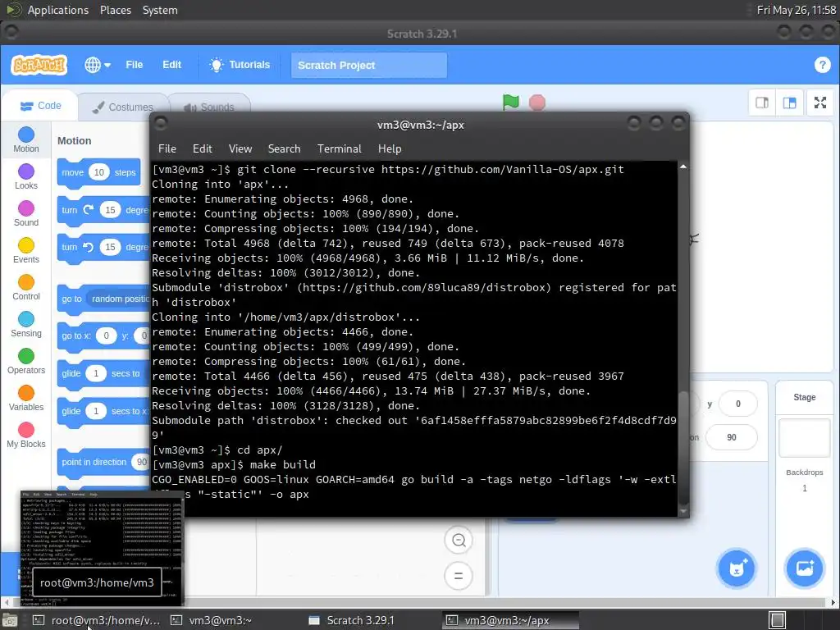Zoom out the code workspace
The image size is (840, 630).
tap(459, 540)
